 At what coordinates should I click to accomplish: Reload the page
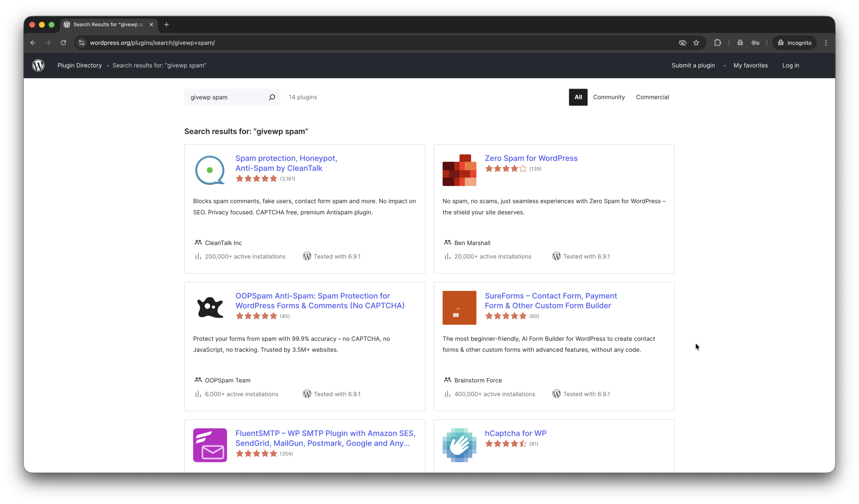tap(63, 43)
